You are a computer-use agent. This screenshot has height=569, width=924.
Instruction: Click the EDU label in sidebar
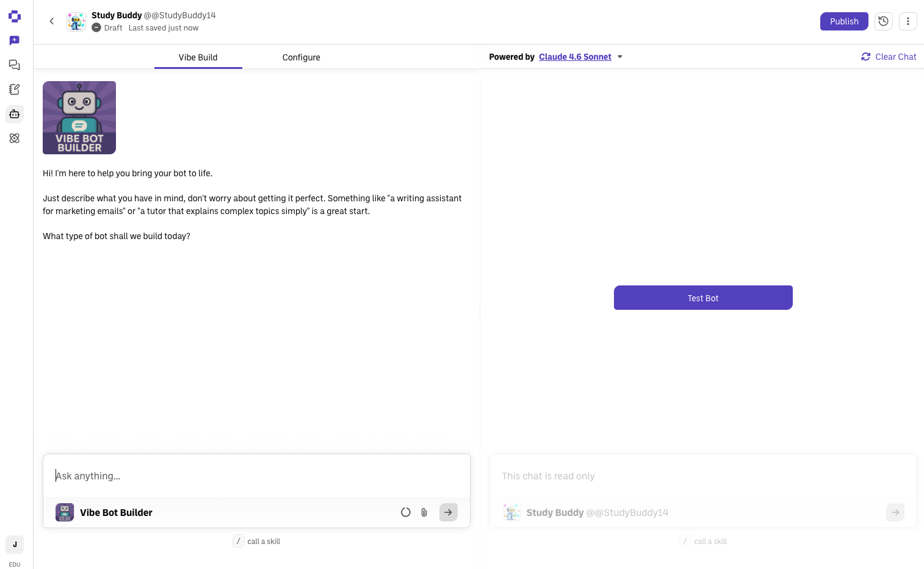pyautogui.click(x=15, y=565)
